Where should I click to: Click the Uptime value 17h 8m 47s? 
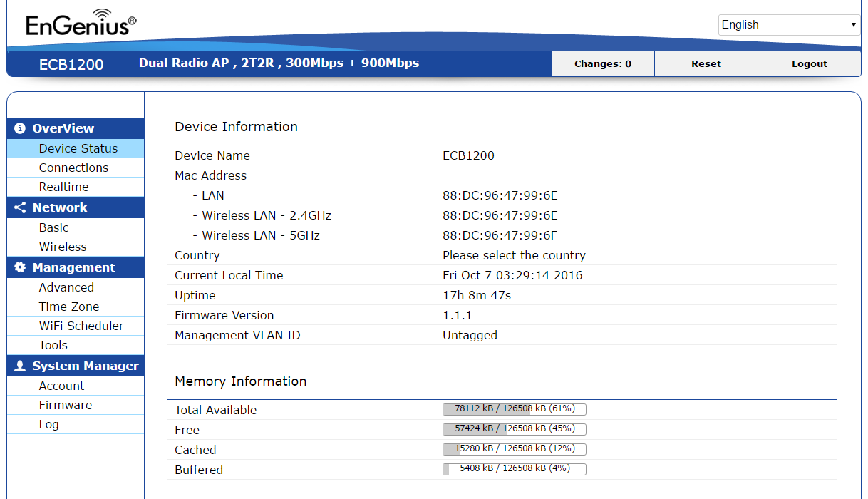coord(477,295)
